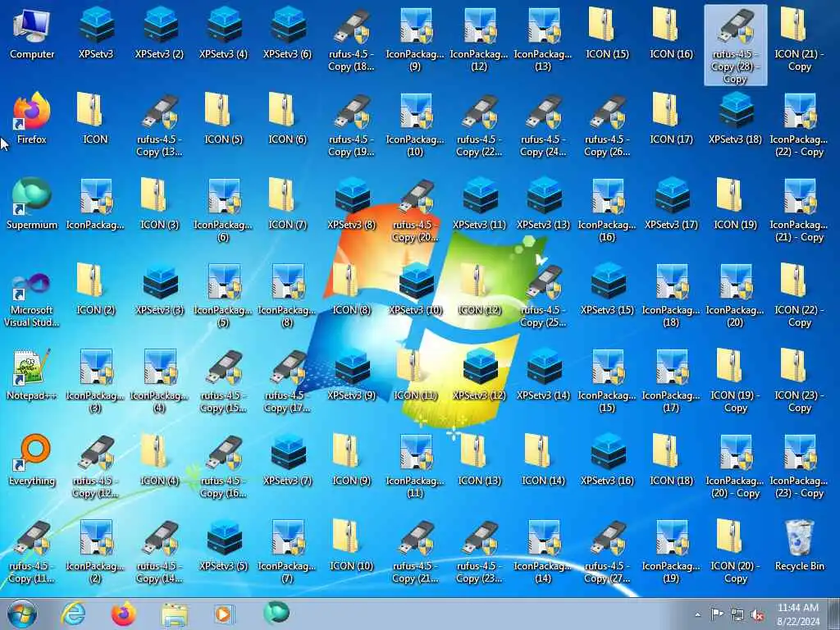Viewport: 840px width, 630px height.
Task: Open the Windows Start menu orb
Action: (x=22, y=614)
